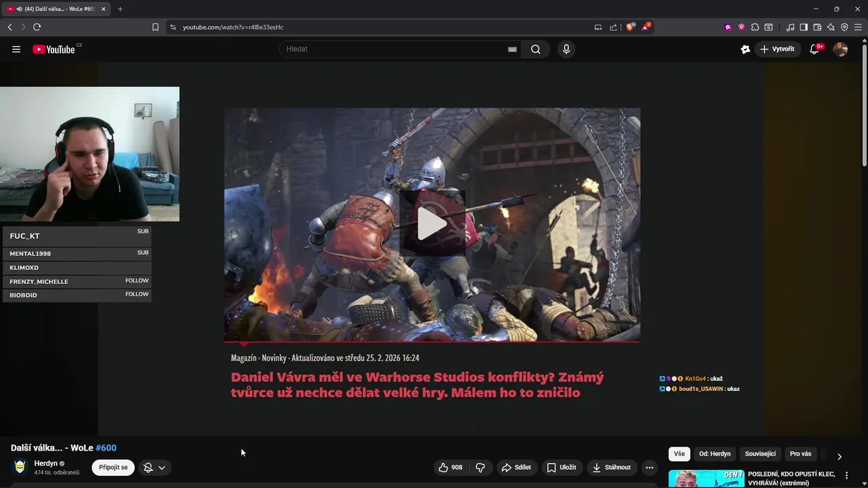Open the on-screen keyboard icon in search box

click(512, 49)
